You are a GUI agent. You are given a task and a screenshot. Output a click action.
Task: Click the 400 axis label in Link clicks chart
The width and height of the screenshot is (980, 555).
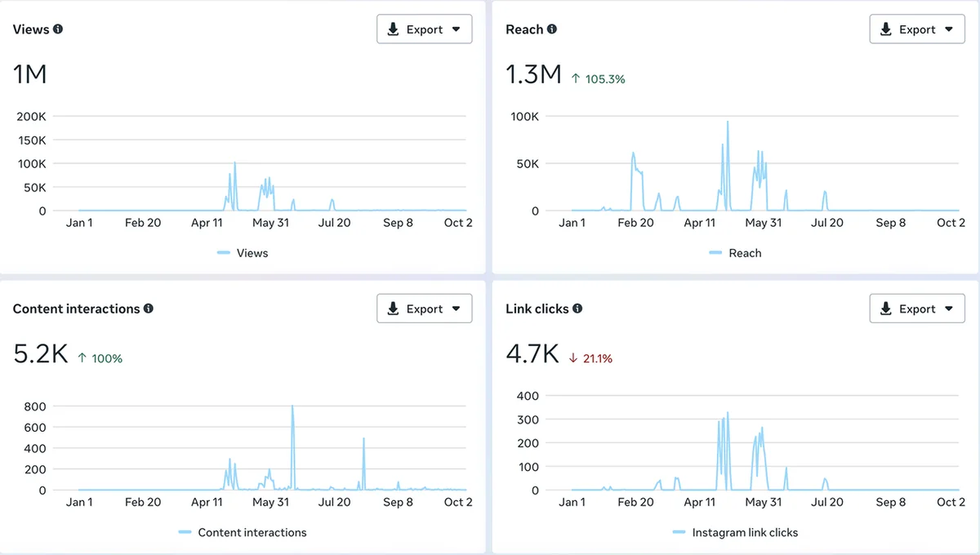click(x=529, y=395)
